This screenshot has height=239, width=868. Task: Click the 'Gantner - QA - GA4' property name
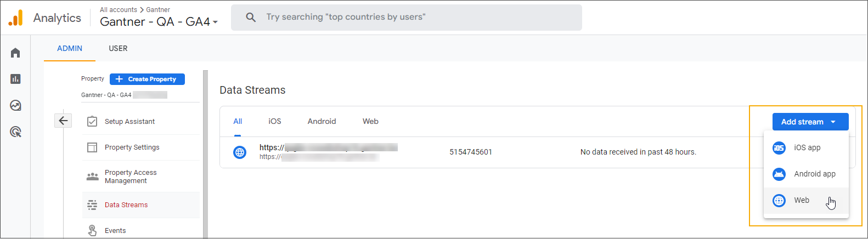[106, 95]
